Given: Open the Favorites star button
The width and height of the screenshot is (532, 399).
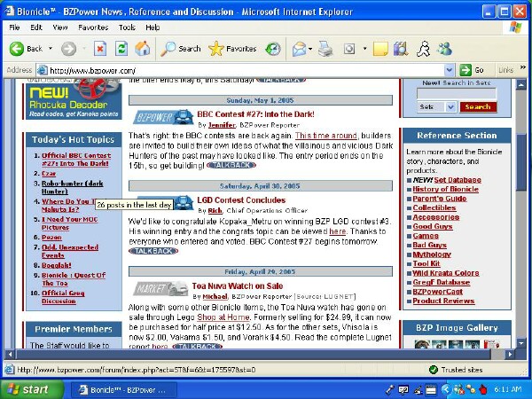Looking at the screenshot, I should (x=232, y=49).
